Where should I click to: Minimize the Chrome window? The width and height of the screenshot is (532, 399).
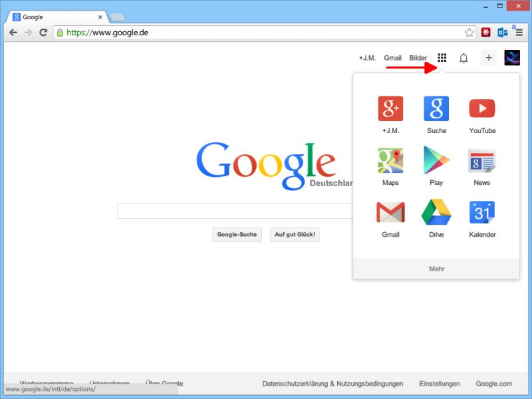(x=486, y=6)
